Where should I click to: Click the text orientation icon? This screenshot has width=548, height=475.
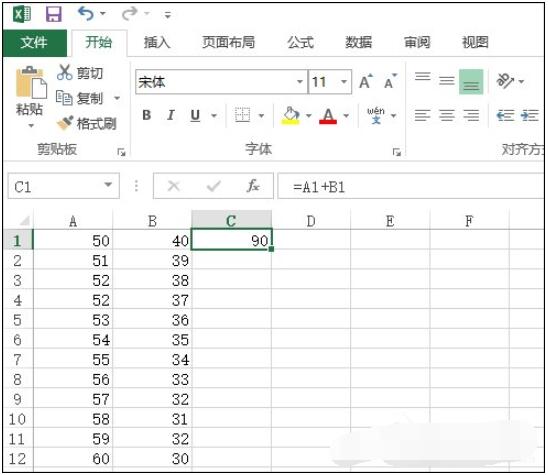(505, 81)
